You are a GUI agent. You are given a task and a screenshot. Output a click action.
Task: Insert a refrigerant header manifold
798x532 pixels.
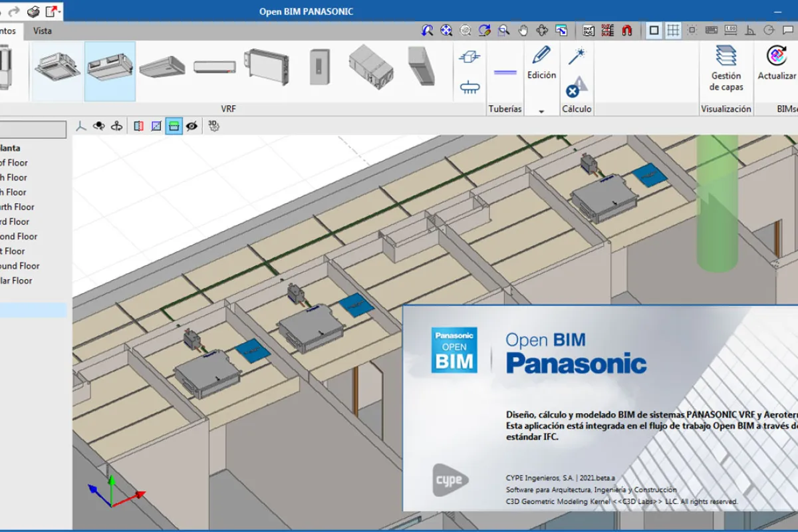pos(469,87)
